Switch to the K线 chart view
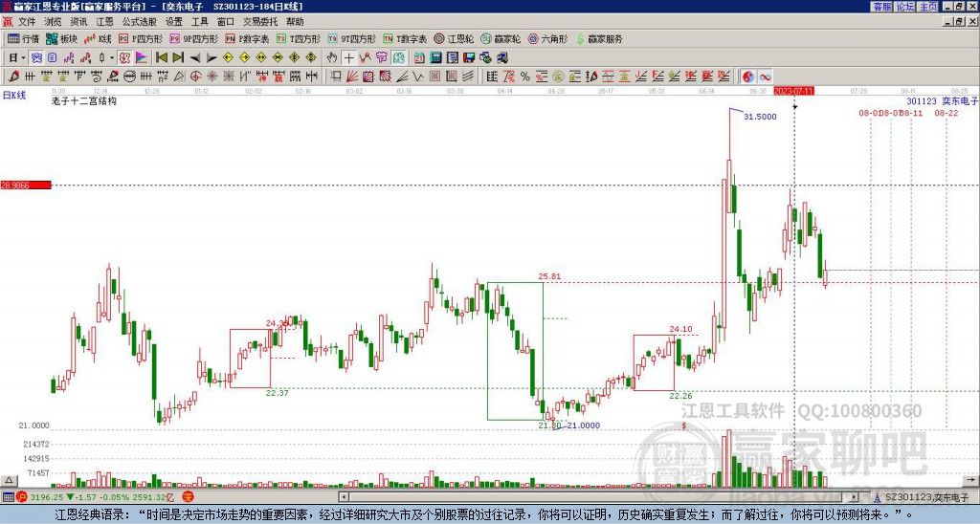 (98, 38)
